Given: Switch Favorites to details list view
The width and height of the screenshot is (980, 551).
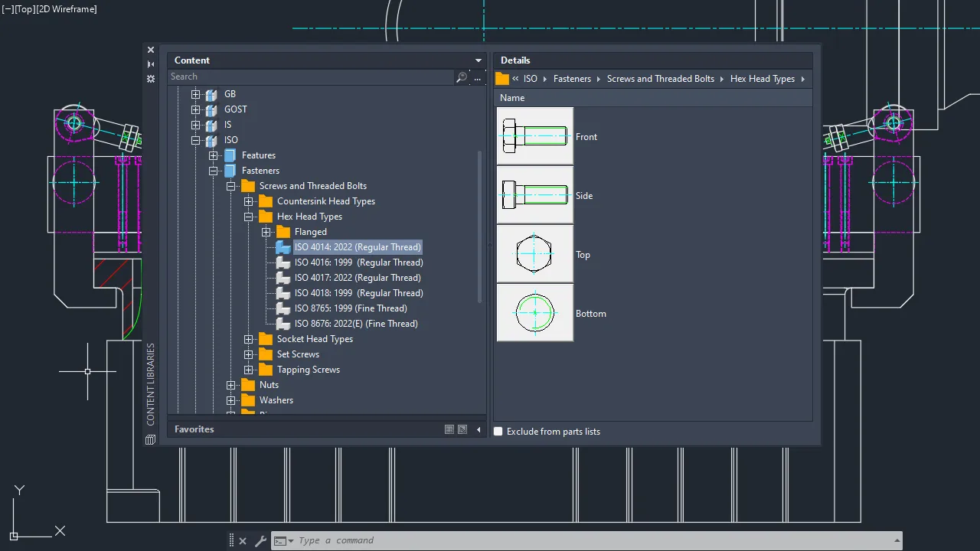Looking at the screenshot, I should point(449,429).
